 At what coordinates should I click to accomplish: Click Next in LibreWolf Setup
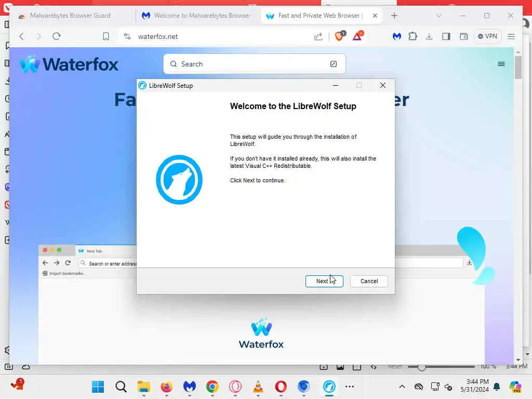point(324,281)
